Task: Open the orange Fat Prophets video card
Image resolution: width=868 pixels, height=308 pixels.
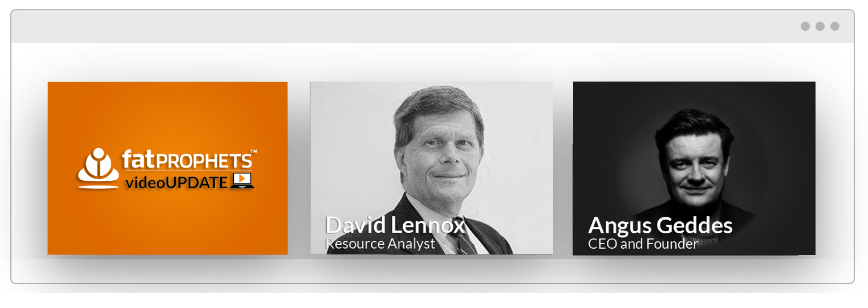Action: tap(168, 168)
